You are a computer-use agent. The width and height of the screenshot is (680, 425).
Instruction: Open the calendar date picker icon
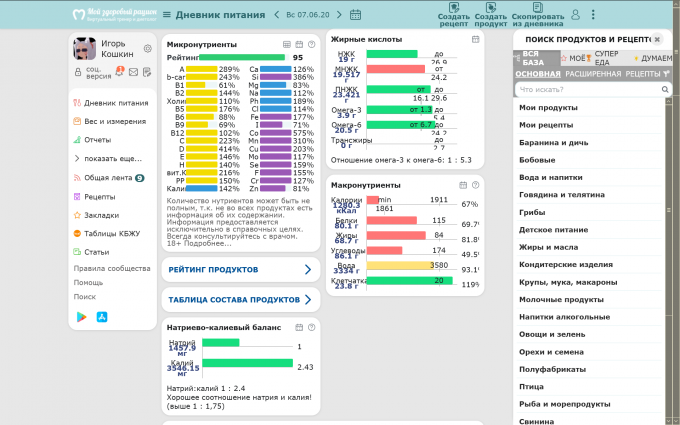click(x=356, y=15)
